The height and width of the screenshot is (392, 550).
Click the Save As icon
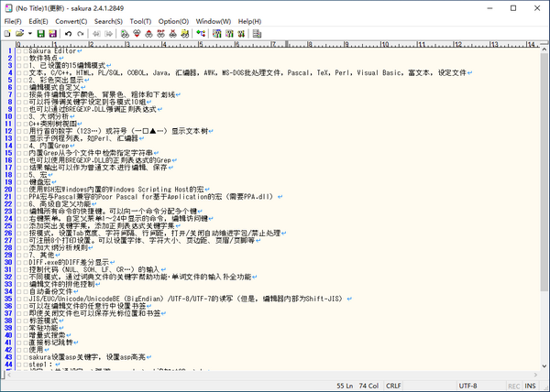(x=51, y=34)
